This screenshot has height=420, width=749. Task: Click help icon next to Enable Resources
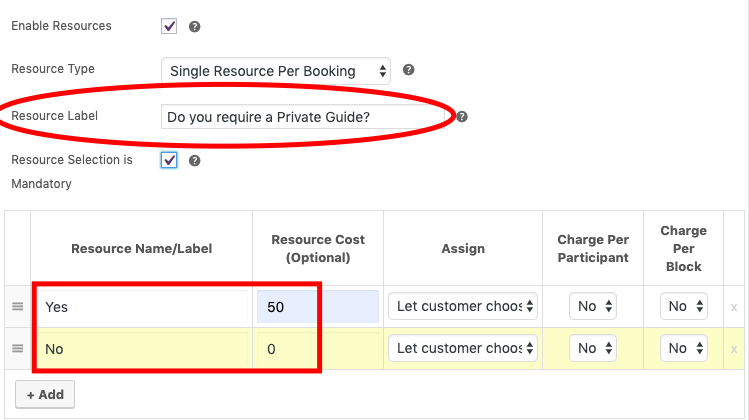coord(195,27)
